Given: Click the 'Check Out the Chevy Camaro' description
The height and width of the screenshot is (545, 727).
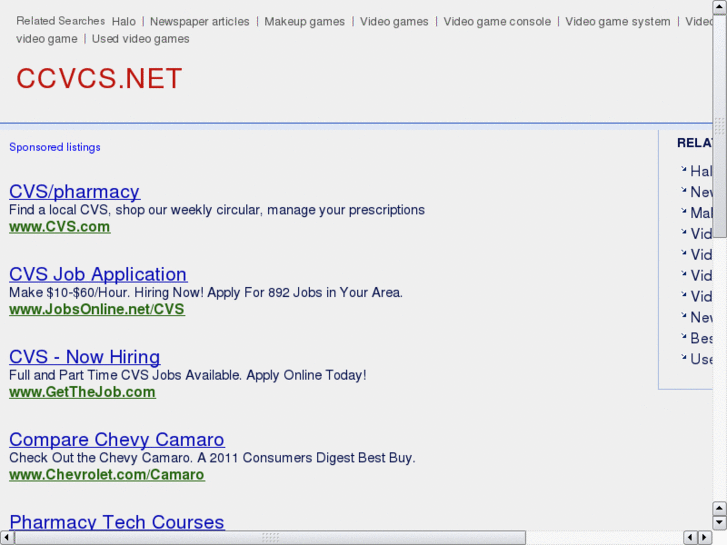Looking at the screenshot, I should [x=212, y=458].
